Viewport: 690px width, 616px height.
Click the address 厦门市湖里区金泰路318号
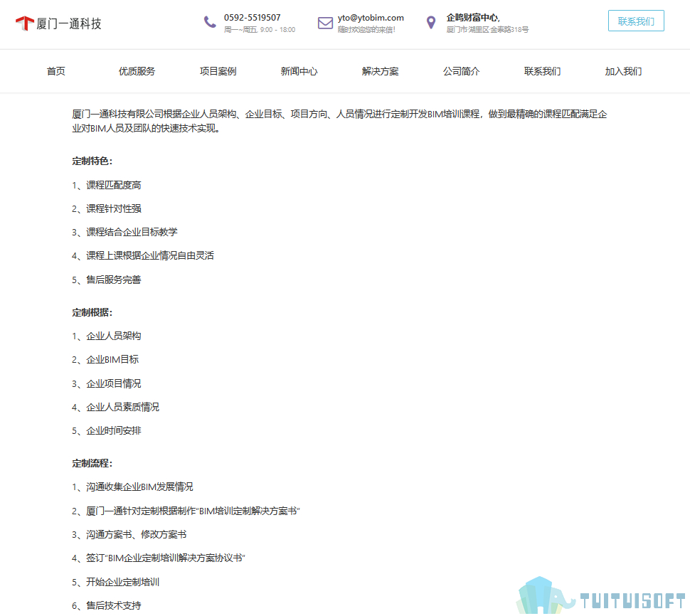[x=487, y=29]
